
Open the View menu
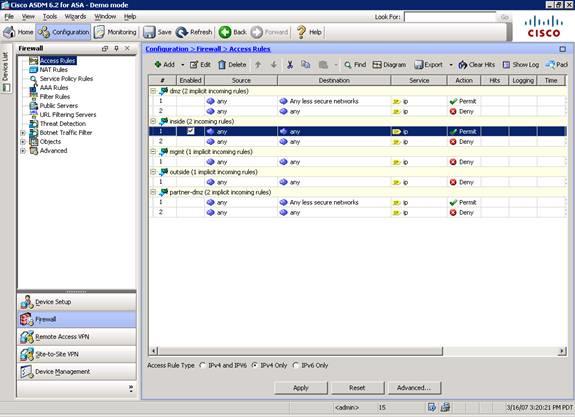(x=28, y=17)
